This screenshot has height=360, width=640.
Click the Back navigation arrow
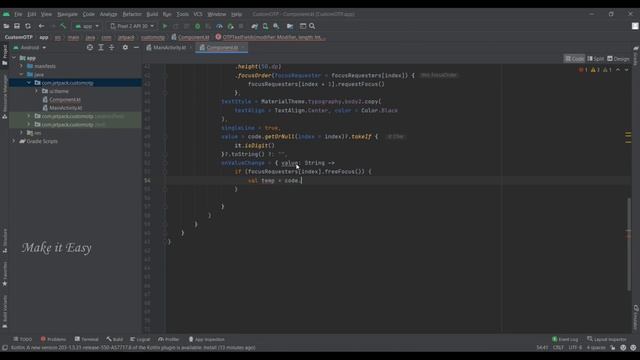[x=41, y=26]
